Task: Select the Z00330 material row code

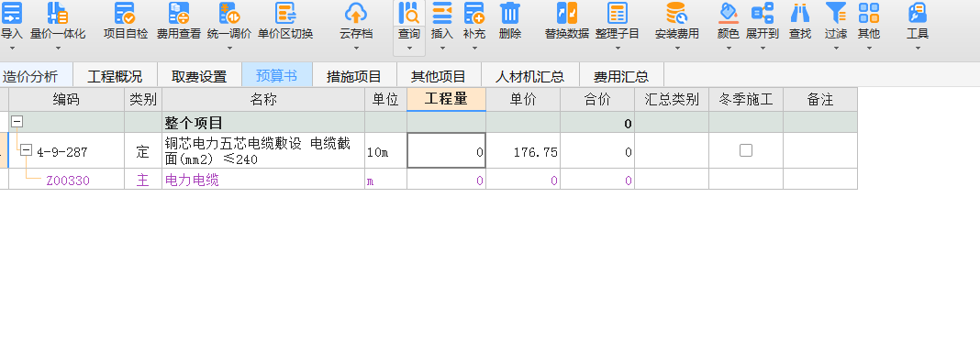Action: point(68,181)
